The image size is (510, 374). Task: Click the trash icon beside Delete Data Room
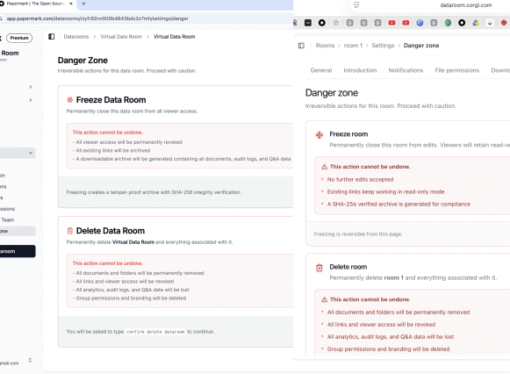coord(70,231)
